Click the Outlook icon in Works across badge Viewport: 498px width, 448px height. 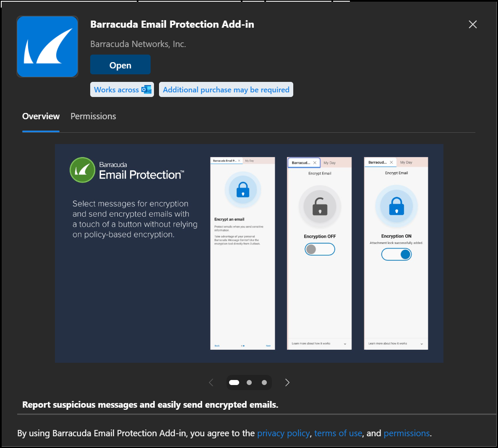[146, 90]
